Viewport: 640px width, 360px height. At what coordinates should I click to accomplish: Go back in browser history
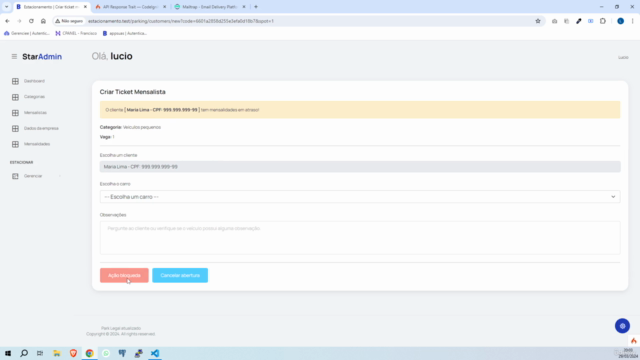[7, 21]
